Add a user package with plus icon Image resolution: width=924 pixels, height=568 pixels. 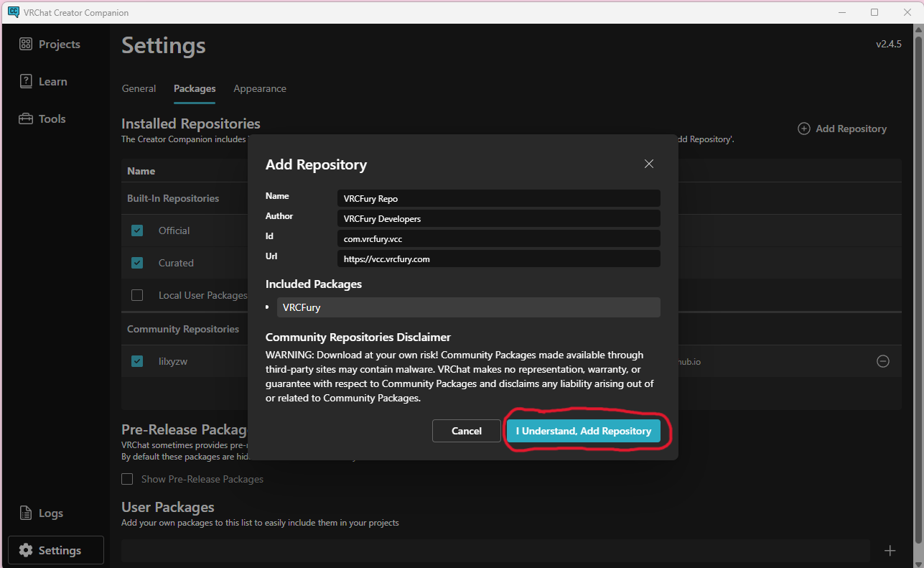click(x=890, y=551)
